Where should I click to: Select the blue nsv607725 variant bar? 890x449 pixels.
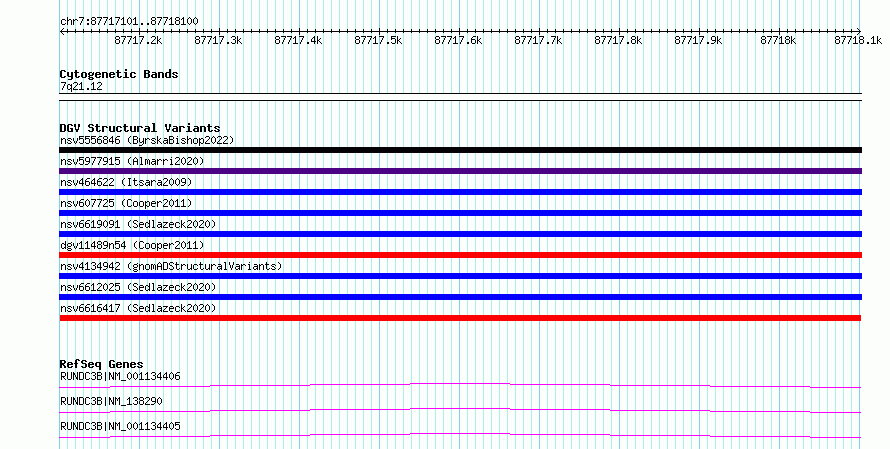pyautogui.click(x=460, y=213)
